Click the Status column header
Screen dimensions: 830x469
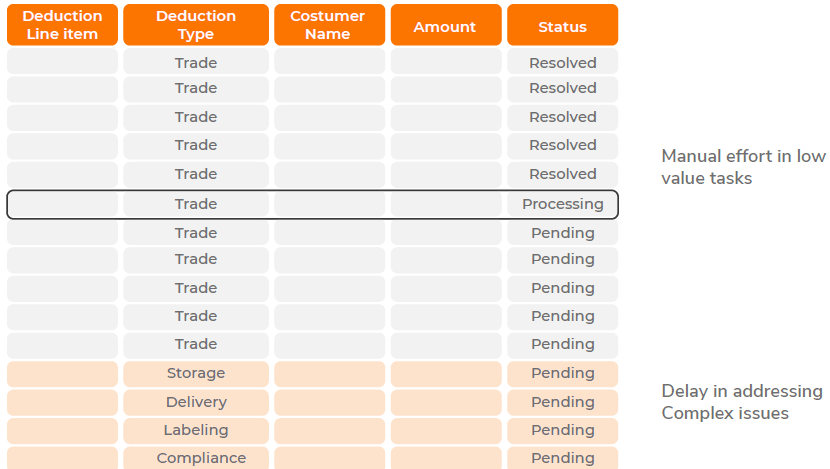click(x=562, y=26)
